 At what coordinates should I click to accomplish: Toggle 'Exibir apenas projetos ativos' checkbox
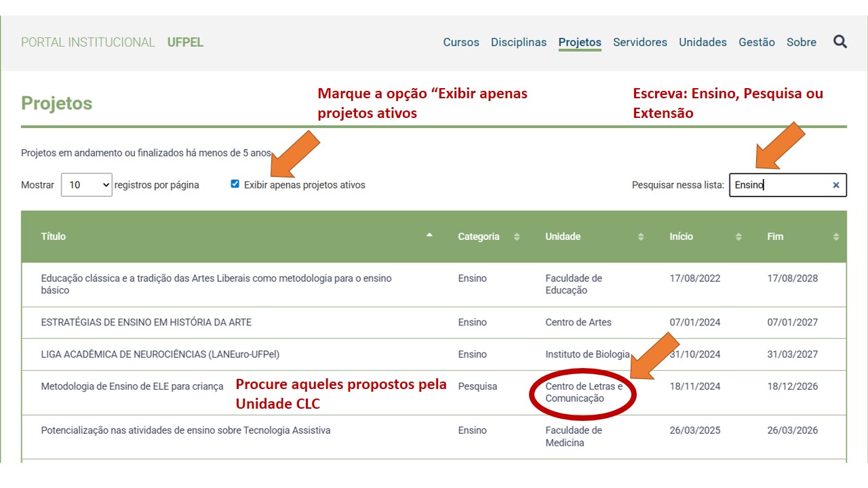click(x=235, y=184)
